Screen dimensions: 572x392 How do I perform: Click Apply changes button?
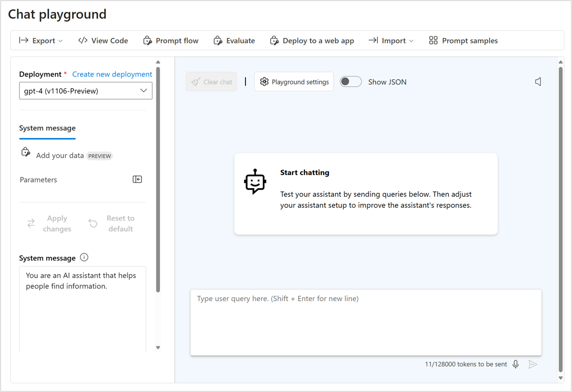pyautogui.click(x=50, y=223)
